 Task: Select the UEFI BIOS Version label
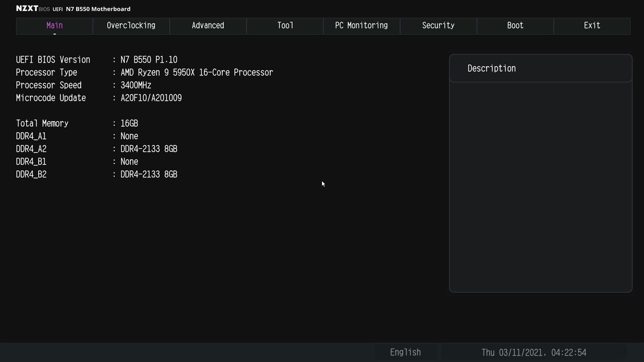click(x=53, y=60)
